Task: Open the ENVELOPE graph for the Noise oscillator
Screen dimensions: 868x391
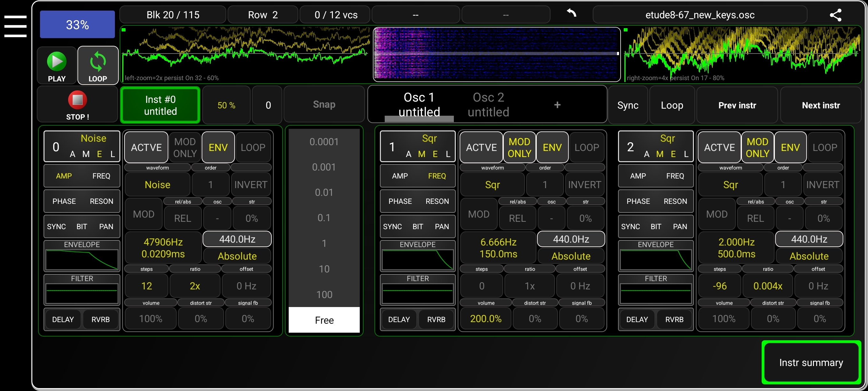Action: [82, 257]
